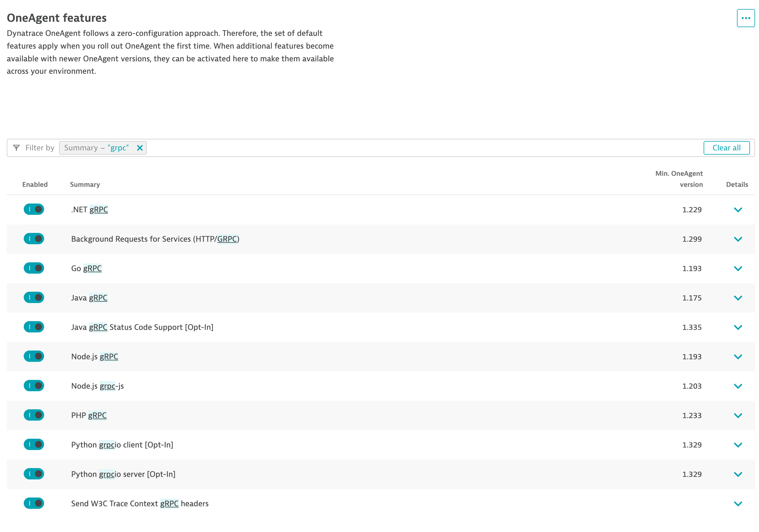759x532 pixels.
Task: Remove the Summary grpc filter chip
Action: click(x=140, y=148)
